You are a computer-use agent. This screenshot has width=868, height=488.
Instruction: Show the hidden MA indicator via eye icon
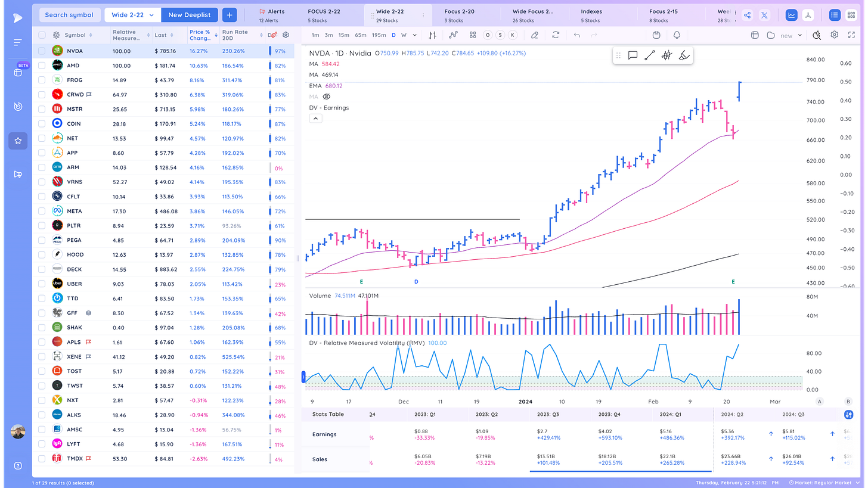pyautogui.click(x=326, y=97)
